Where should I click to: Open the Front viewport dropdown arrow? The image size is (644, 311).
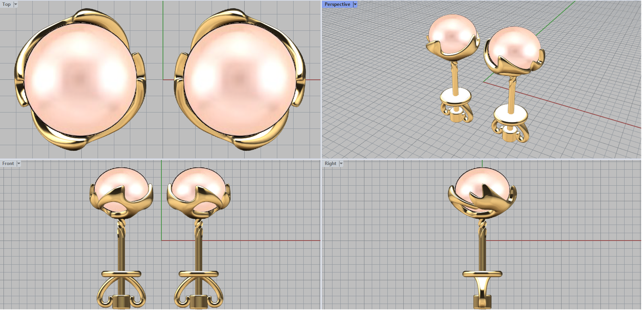point(19,164)
